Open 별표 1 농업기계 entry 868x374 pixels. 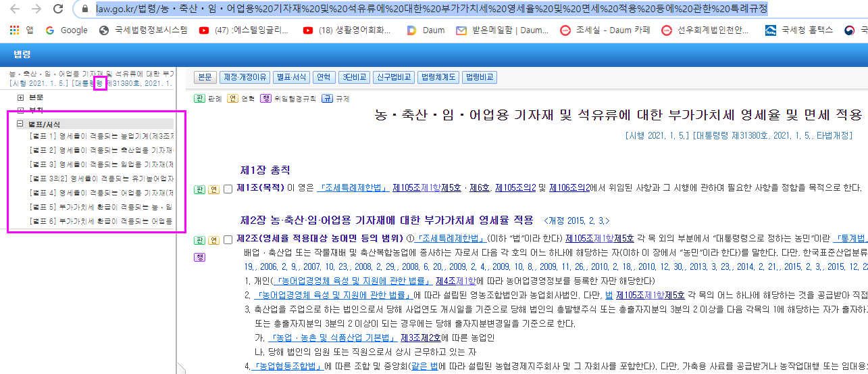pyautogui.click(x=101, y=136)
